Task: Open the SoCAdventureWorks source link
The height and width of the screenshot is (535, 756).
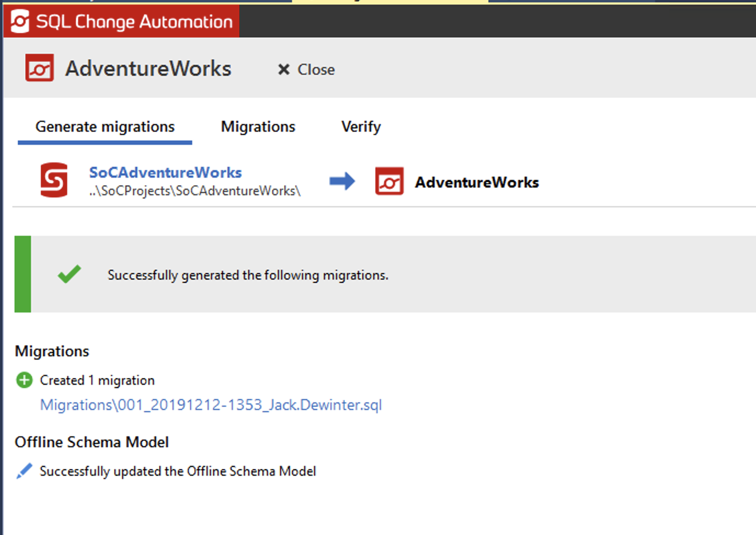Action: tap(165, 172)
